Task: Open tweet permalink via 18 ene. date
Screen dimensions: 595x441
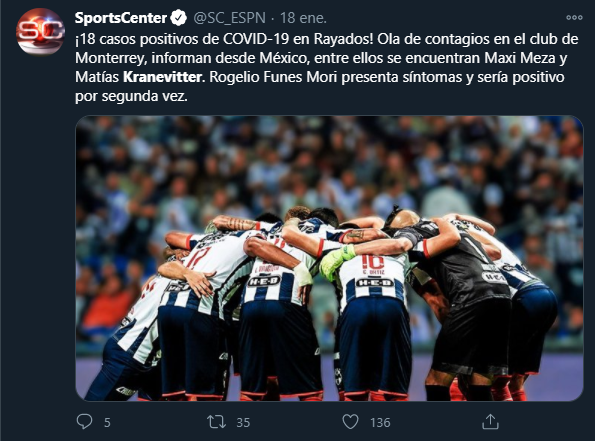Action: point(303,18)
